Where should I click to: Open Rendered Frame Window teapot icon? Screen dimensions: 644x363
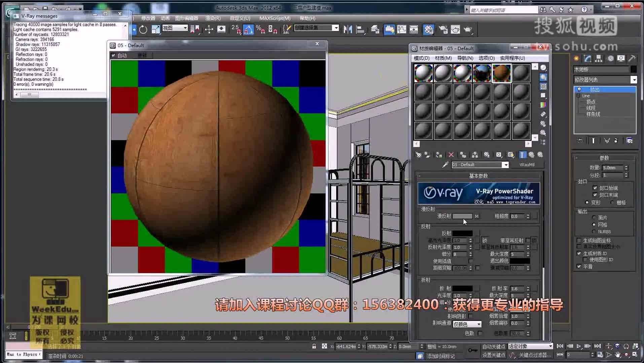455,30
